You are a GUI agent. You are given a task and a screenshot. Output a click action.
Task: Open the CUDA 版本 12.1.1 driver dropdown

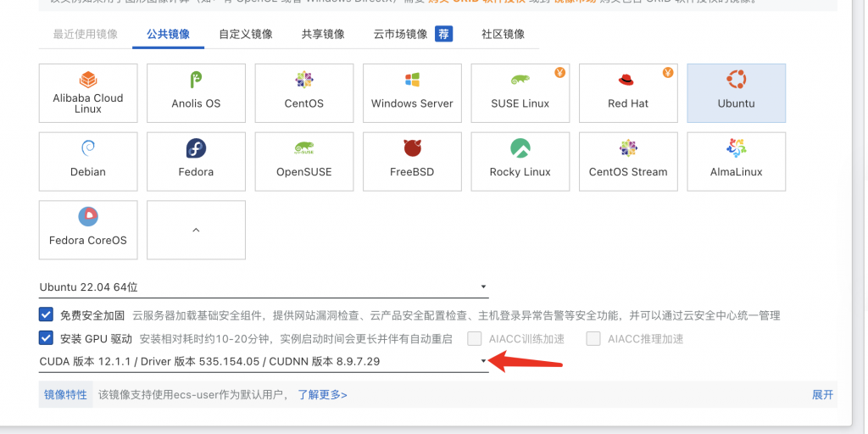tap(264, 361)
